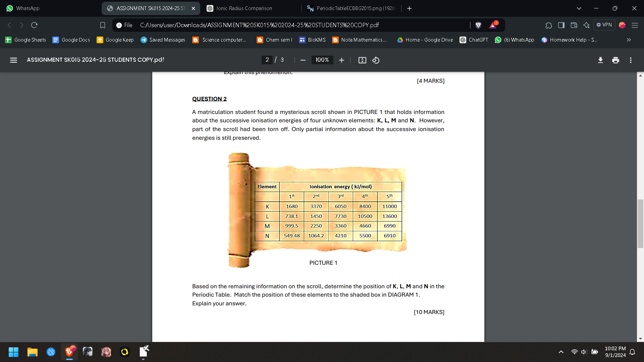Switch to Ionic Radius Comparison tab

(243, 8)
